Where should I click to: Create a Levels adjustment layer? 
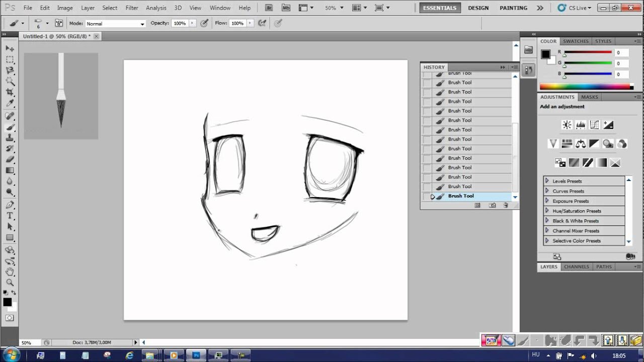pos(581,125)
